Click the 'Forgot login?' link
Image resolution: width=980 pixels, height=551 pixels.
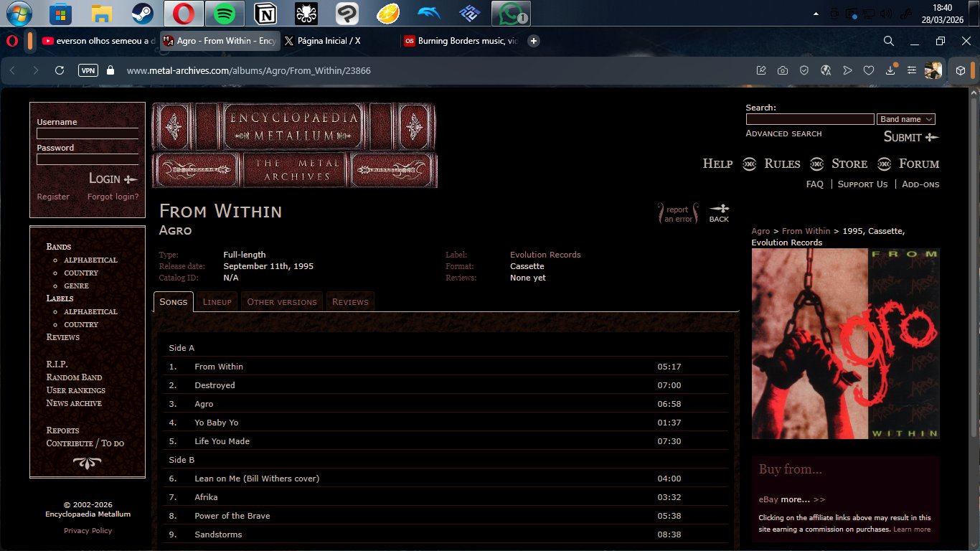click(x=113, y=197)
